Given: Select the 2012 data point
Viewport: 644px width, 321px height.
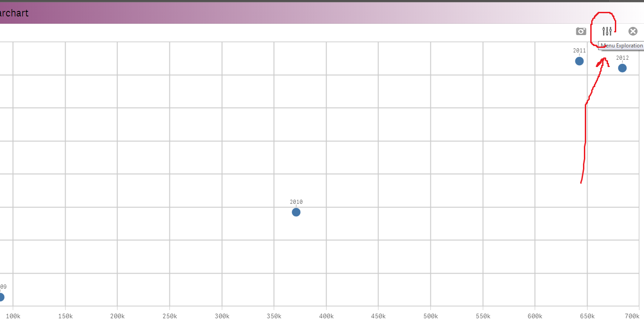Looking at the screenshot, I should [622, 68].
